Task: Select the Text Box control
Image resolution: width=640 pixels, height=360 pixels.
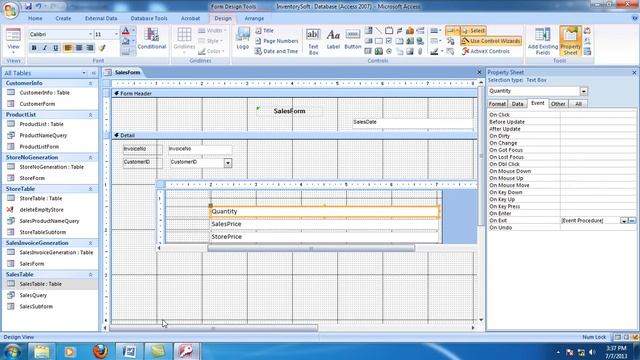Action: click(x=313, y=42)
